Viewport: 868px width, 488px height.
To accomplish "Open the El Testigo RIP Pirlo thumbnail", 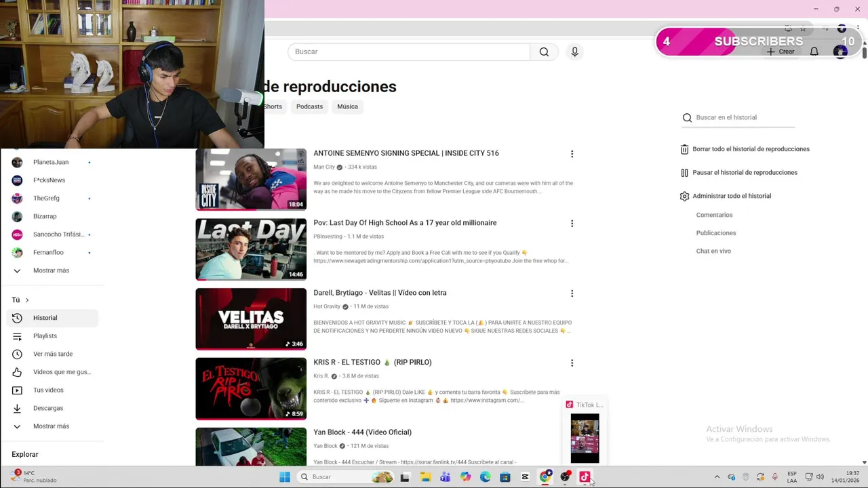I will click(251, 389).
